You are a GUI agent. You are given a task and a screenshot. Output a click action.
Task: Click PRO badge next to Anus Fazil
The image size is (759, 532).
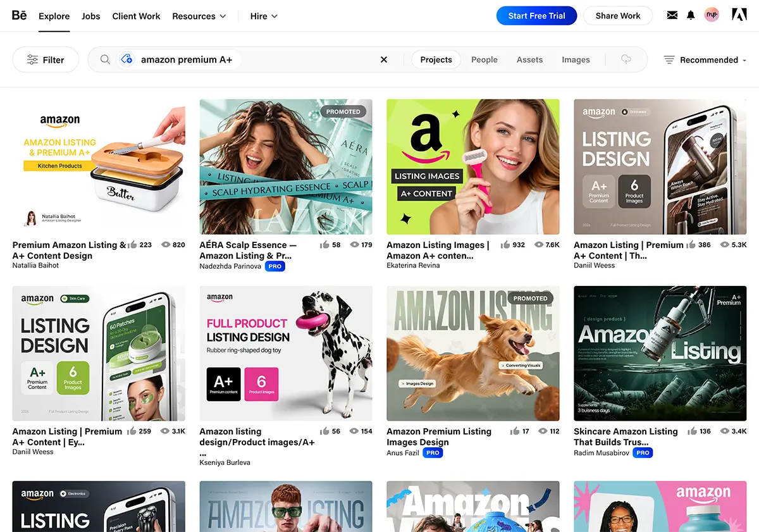433,453
